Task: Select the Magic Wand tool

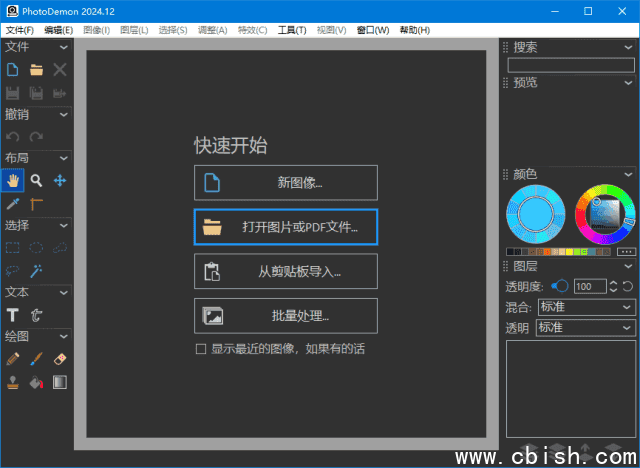Action: (36, 271)
